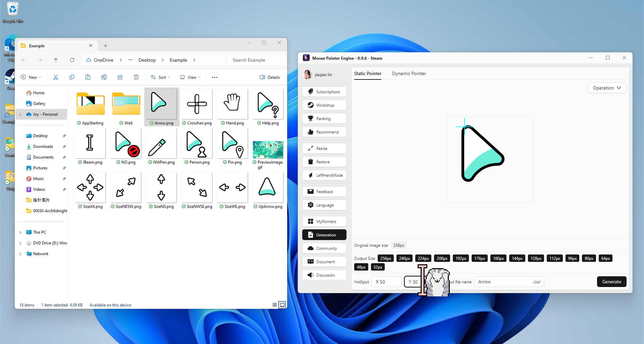Expand the Operation dropdown

point(606,88)
